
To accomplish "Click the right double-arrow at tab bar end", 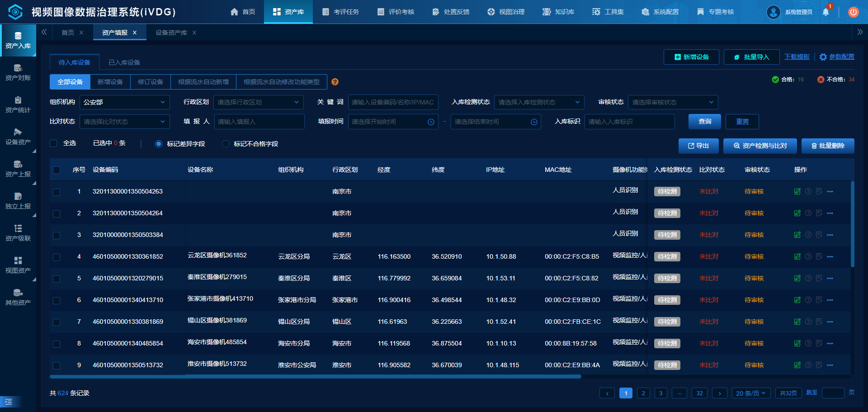I will 860,32.
